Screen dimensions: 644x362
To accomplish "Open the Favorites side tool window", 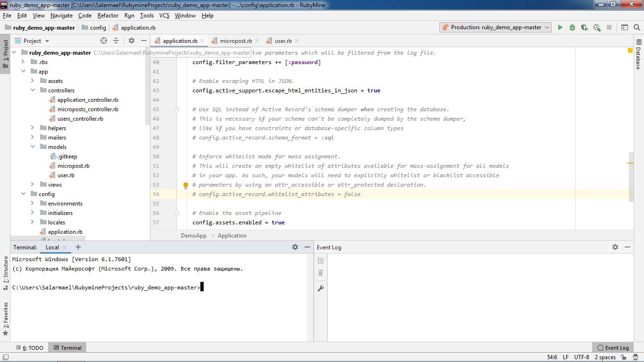I will (x=6, y=319).
